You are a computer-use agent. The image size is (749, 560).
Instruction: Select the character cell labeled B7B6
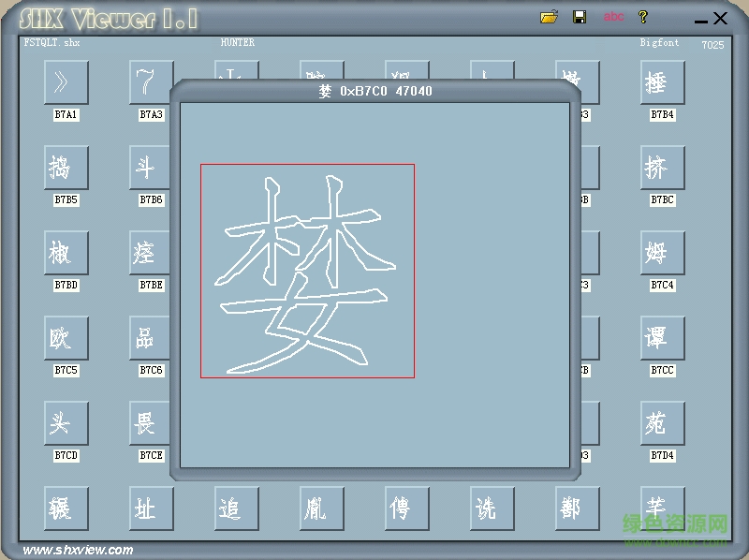[150, 168]
